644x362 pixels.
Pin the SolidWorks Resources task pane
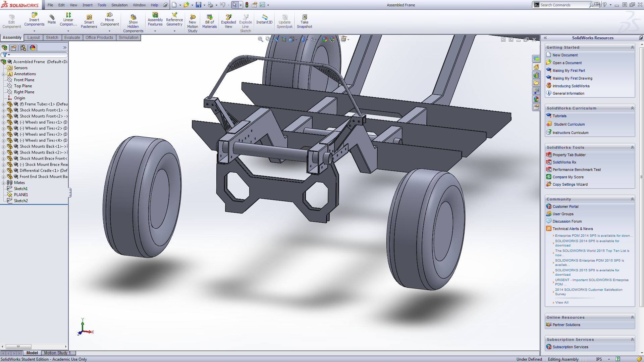tap(641, 38)
